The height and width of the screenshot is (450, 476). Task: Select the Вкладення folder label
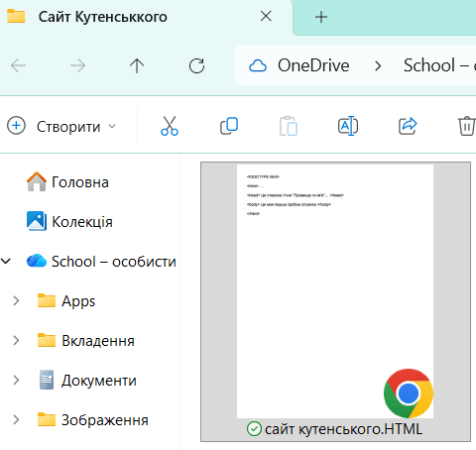[98, 341]
